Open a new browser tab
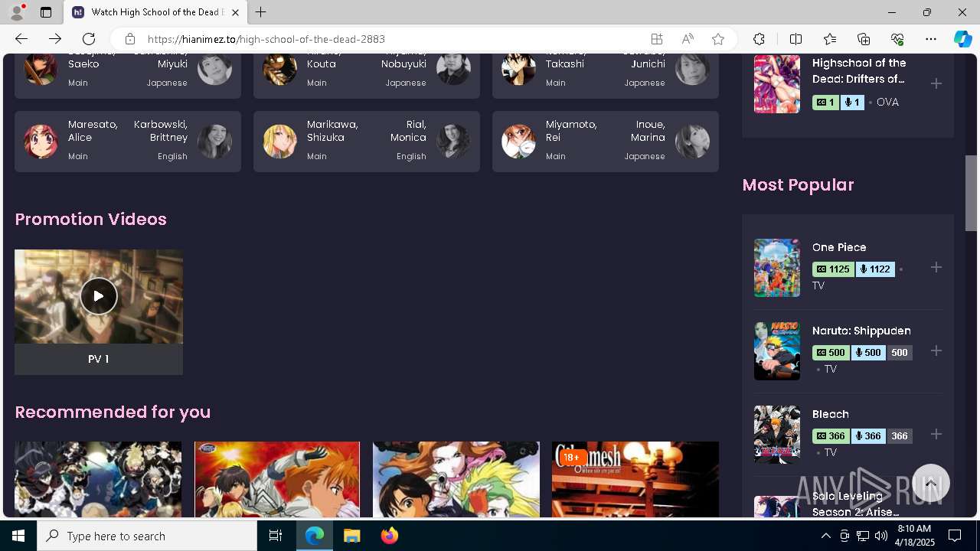 261,12
